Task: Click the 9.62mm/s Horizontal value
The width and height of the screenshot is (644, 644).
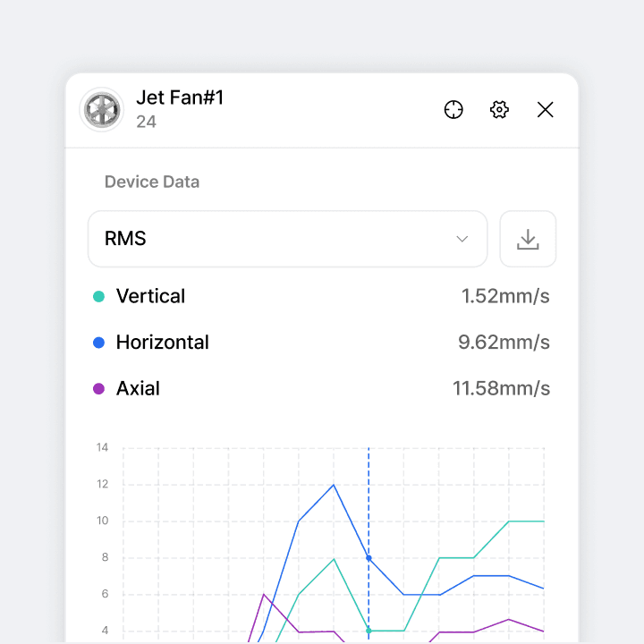Action: pos(504,343)
